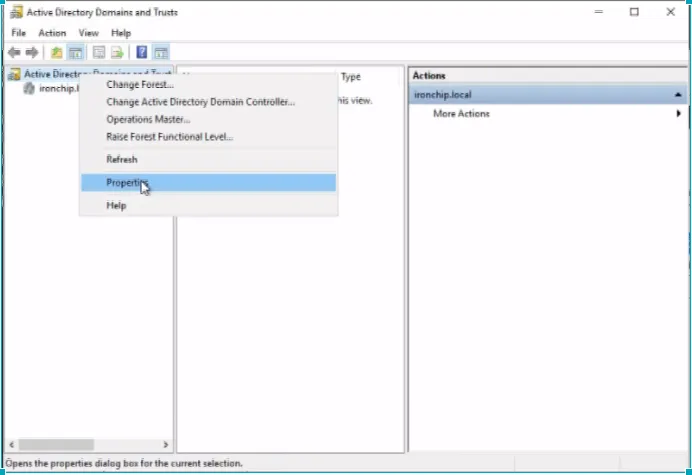This screenshot has width=692, height=475.
Task: Click the tree pane scrollbar left arrow
Action: [x=12, y=445]
